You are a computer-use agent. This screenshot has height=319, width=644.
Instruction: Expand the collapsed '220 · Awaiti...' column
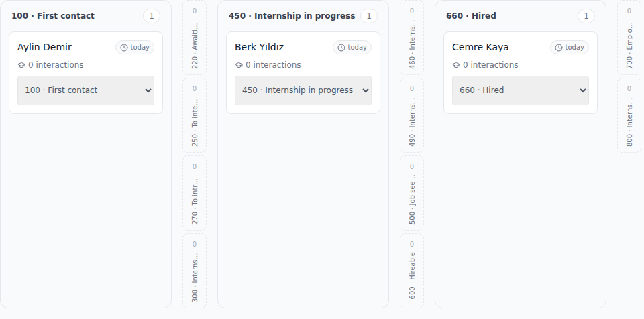(195, 38)
